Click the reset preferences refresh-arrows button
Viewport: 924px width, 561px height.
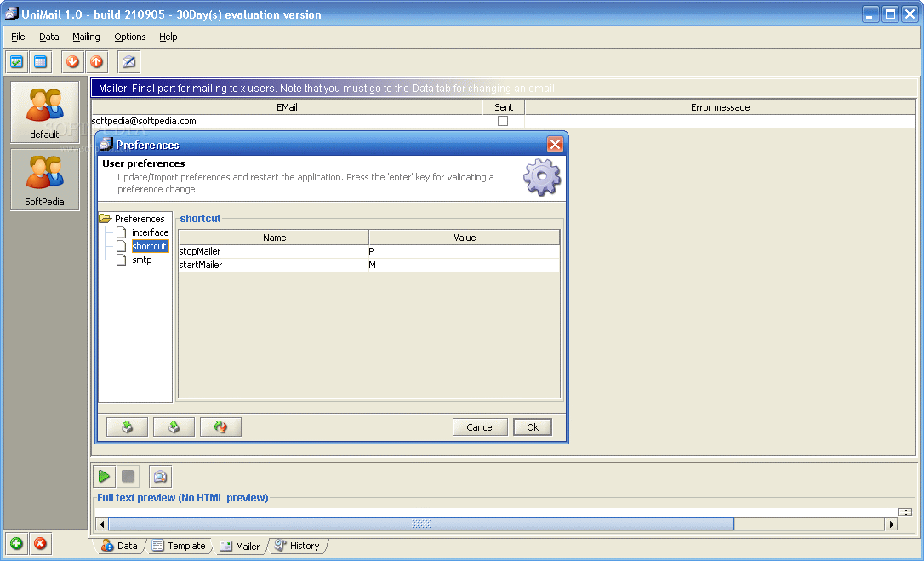point(220,426)
